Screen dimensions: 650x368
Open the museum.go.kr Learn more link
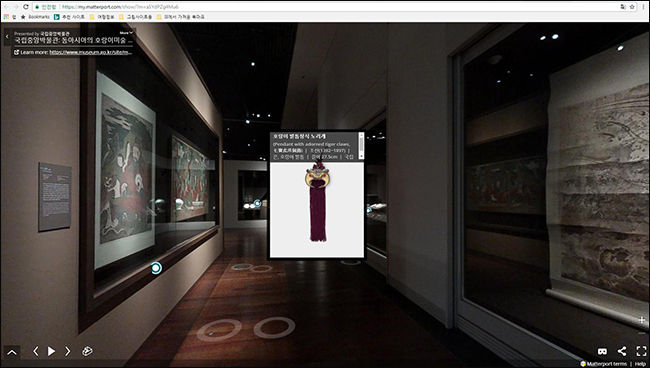point(91,53)
